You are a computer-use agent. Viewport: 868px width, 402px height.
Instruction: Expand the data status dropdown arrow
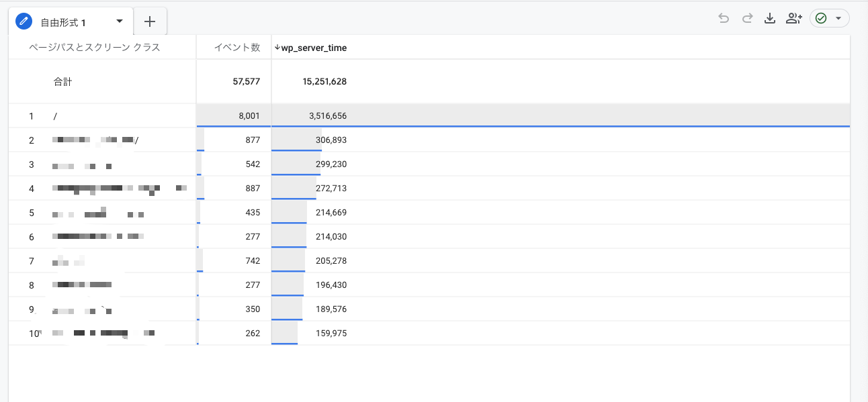coord(838,19)
